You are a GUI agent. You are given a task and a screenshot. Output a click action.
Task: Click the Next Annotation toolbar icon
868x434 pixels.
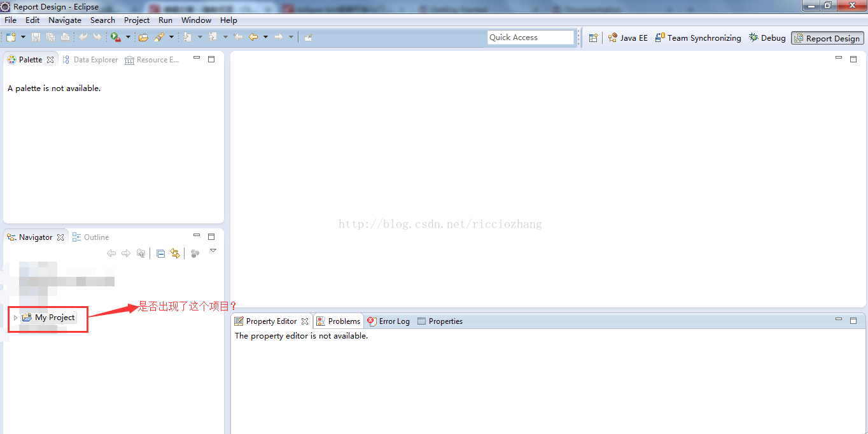coord(187,38)
